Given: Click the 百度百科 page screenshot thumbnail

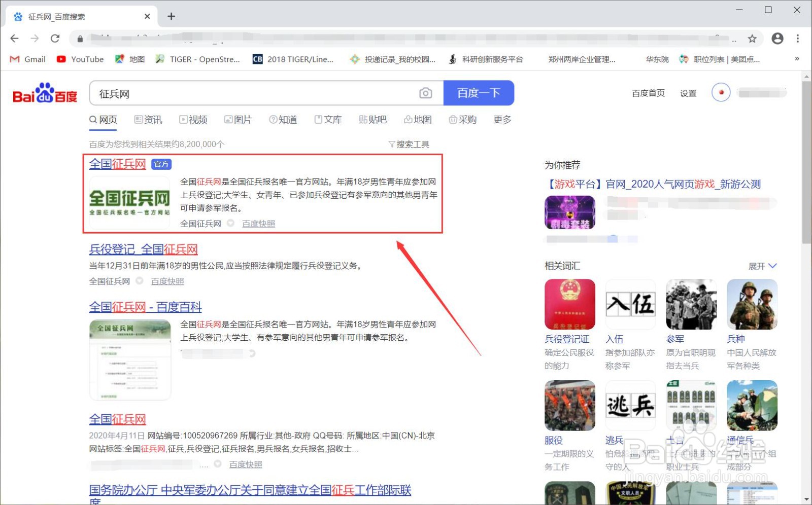Looking at the screenshot, I should tap(130, 360).
